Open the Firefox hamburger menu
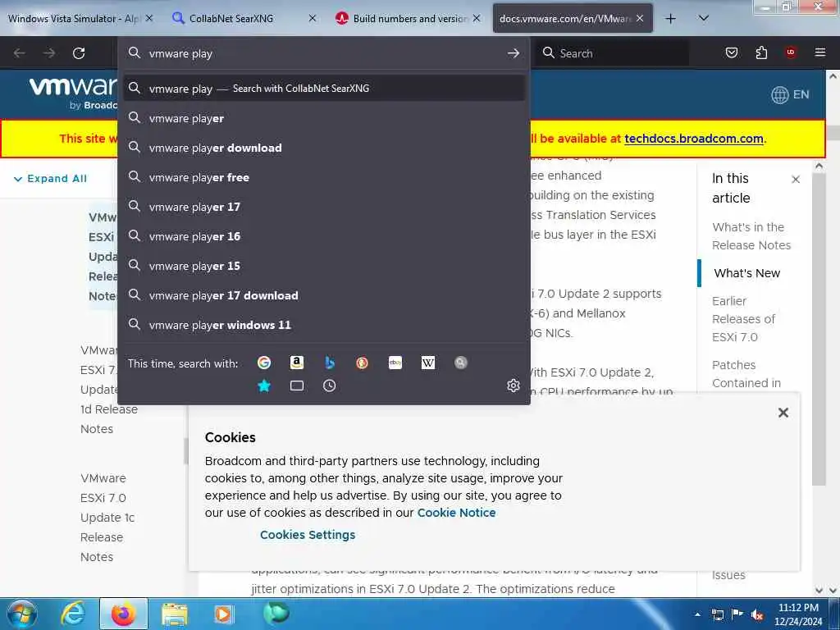The width and height of the screenshot is (840, 630). [x=820, y=52]
